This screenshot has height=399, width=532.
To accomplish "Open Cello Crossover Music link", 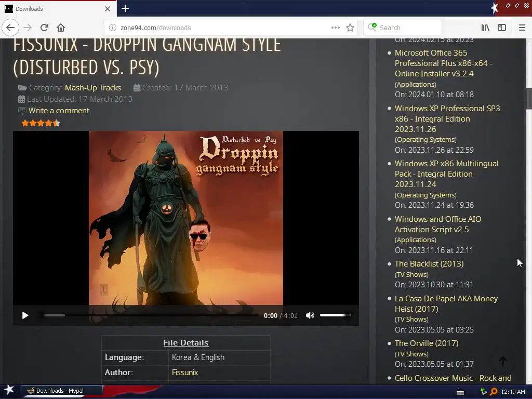I will tap(453, 378).
